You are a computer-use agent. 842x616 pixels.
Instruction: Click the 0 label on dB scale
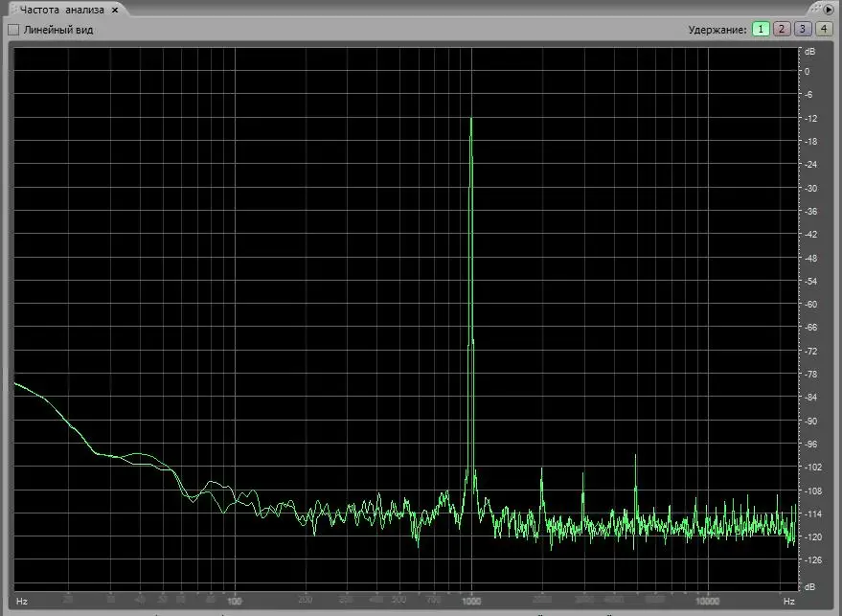click(808, 72)
